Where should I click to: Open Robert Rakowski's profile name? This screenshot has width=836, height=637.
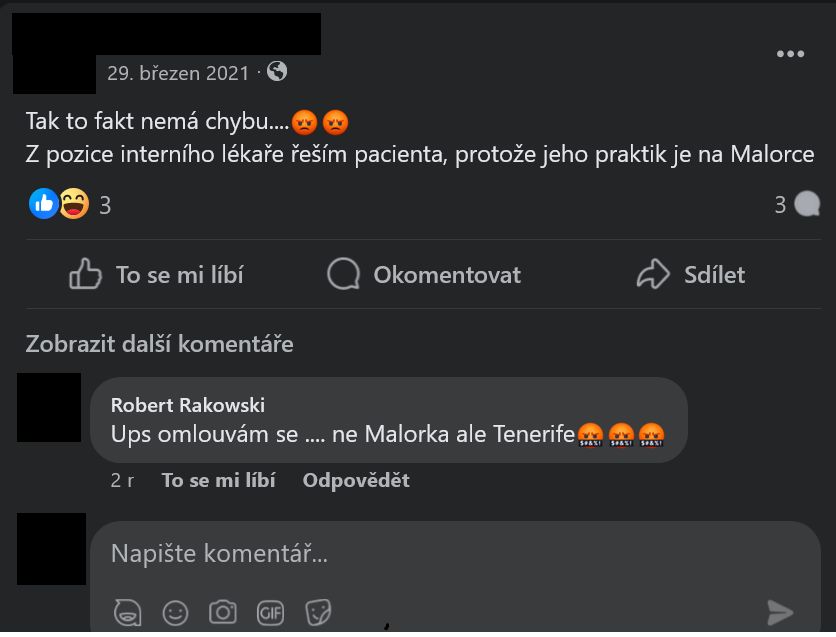188,405
